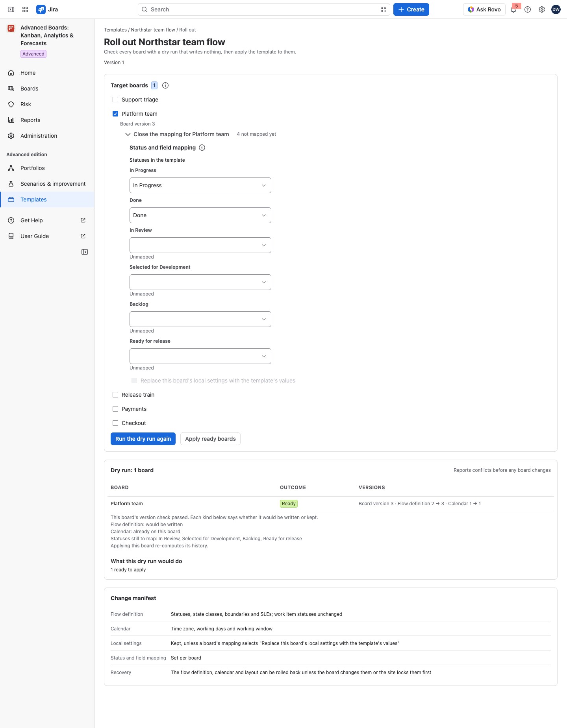Open Scenarios & improvement in the sidebar
The image size is (567, 728).
coord(47,184)
